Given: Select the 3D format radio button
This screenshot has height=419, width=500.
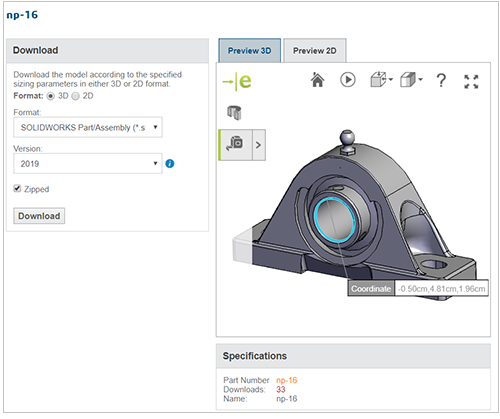Looking at the screenshot, I should pyautogui.click(x=51, y=96).
